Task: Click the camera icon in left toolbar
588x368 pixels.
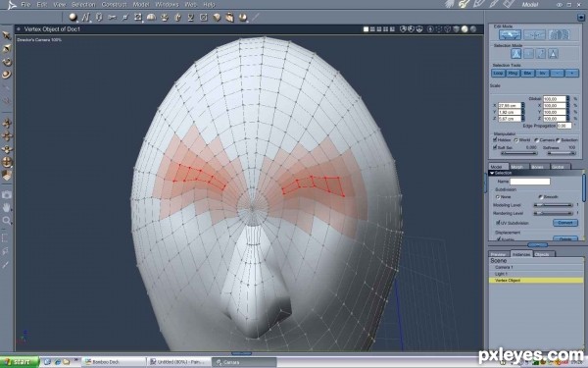Action: [7, 194]
